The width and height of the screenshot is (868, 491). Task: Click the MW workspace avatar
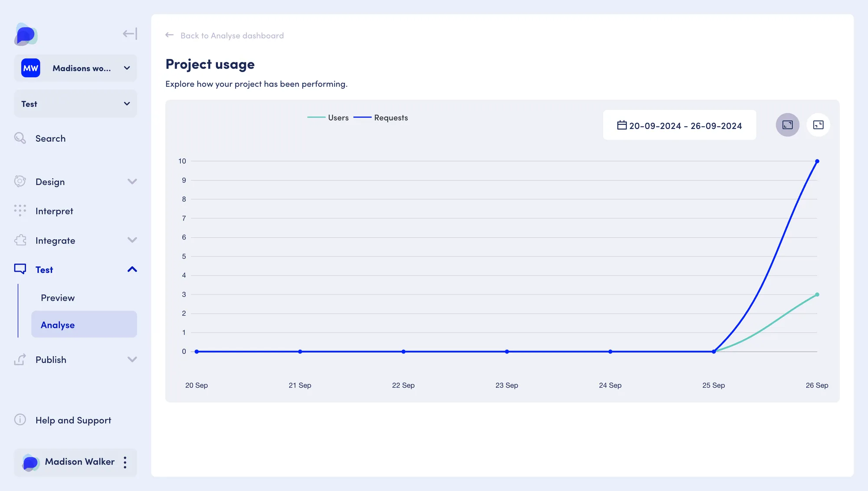(x=31, y=68)
